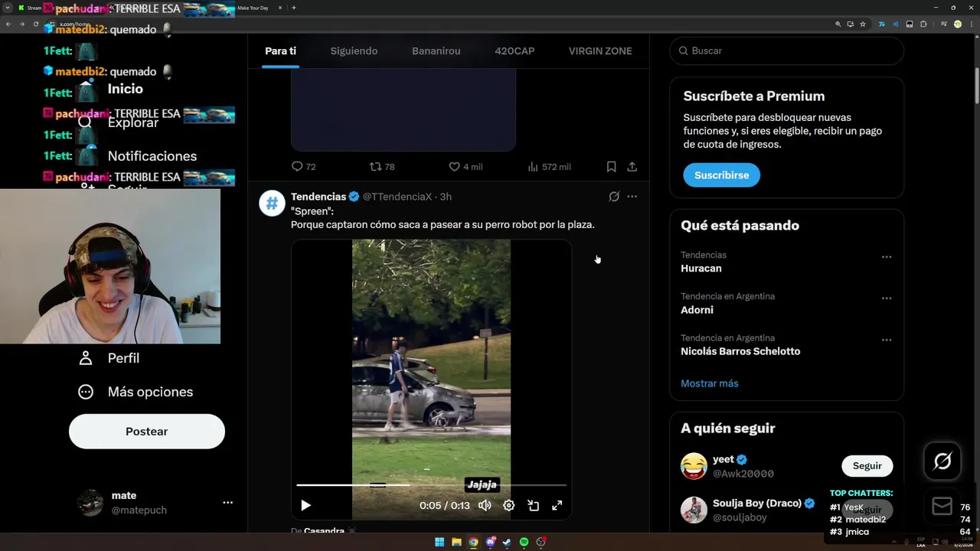Open floating Grok button
This screenshot has height=551, width=980.
942,461
